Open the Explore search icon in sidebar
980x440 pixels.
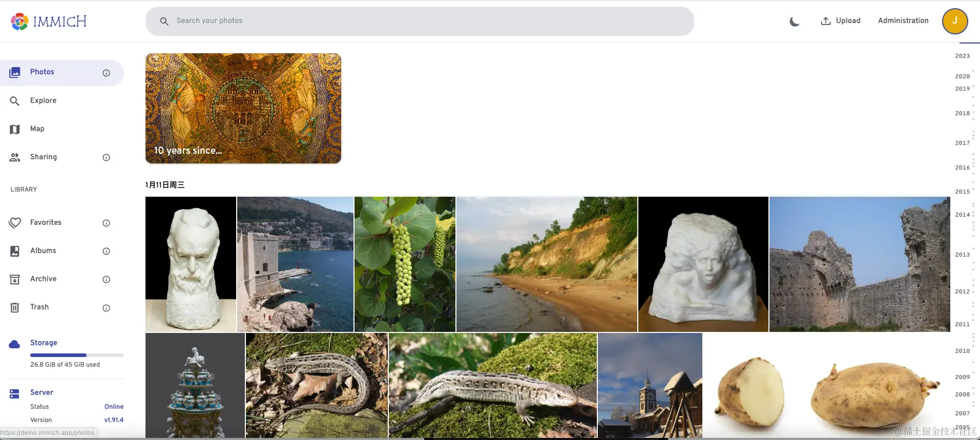15,101
